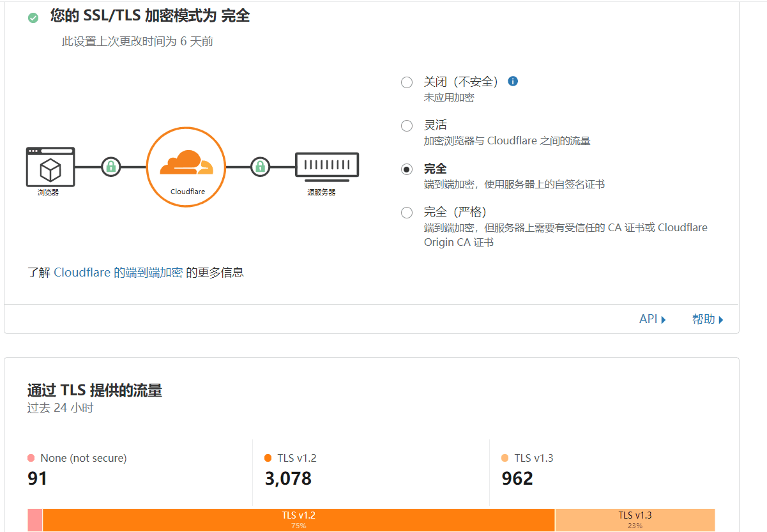Screen dimensions: 767x532
Task: Click the light orange TLS v1.3 legend dot
Action: [x=505, y=458]
